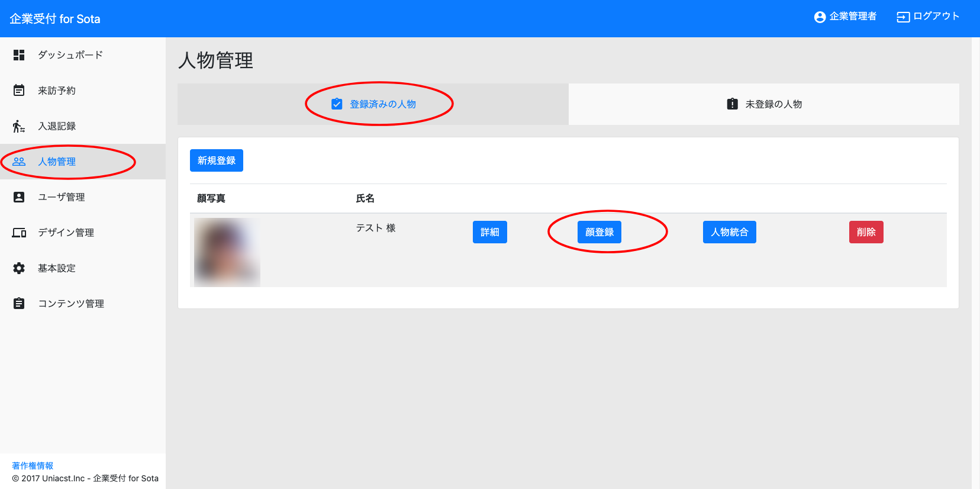This screenshot has height=489, width=980.
Task: Open the 著作権情報 link
Action: tap(33, 466)
